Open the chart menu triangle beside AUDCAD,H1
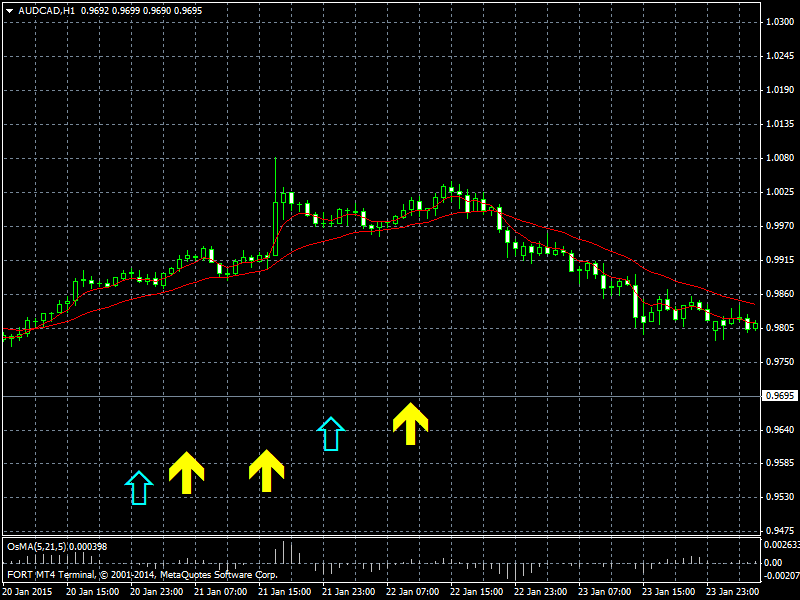The image size is (800, 600). (x=9, y=11)
